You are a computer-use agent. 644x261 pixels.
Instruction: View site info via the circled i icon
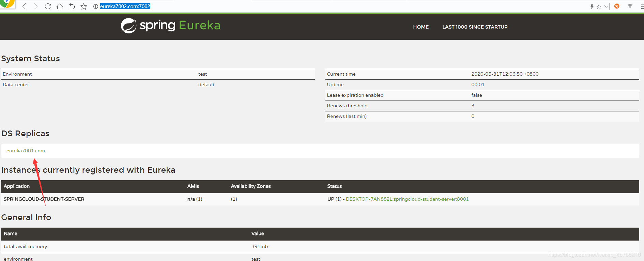(x=96, y=6)
